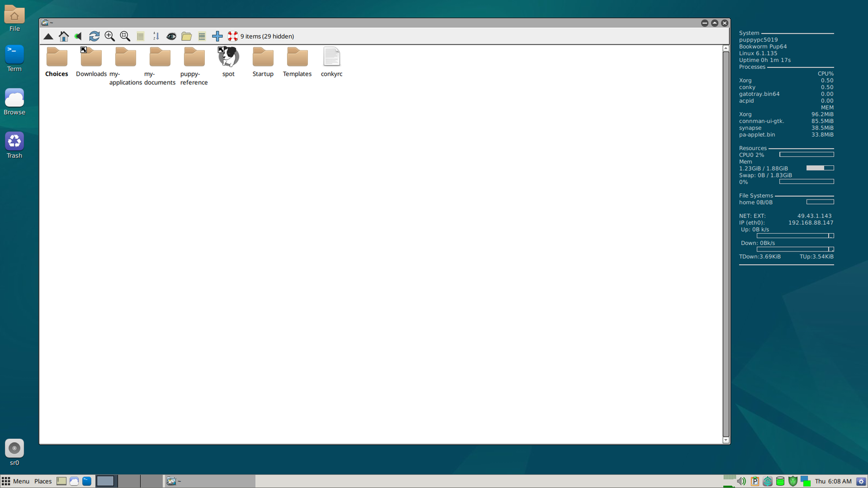Open the volume control tray icon

pyautogui.click(x=741, y=481)
